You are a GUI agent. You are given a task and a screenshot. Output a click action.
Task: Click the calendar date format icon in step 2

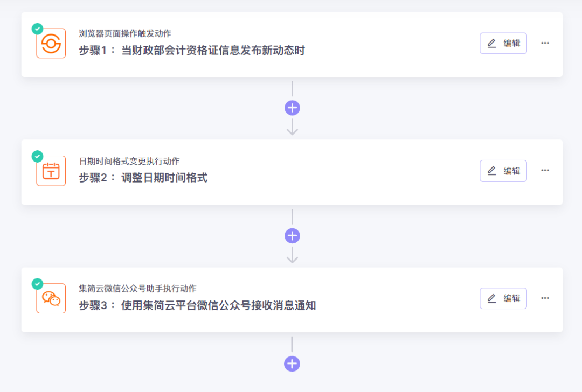pyautogui.click(x=51, y=171)
